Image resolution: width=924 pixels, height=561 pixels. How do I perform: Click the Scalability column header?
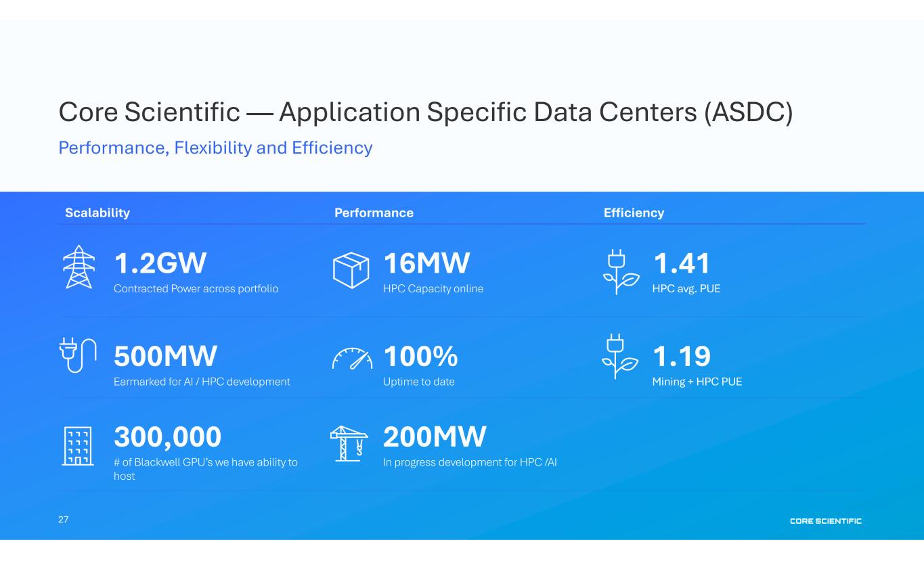pyautogui.click(x=97, y=213)
